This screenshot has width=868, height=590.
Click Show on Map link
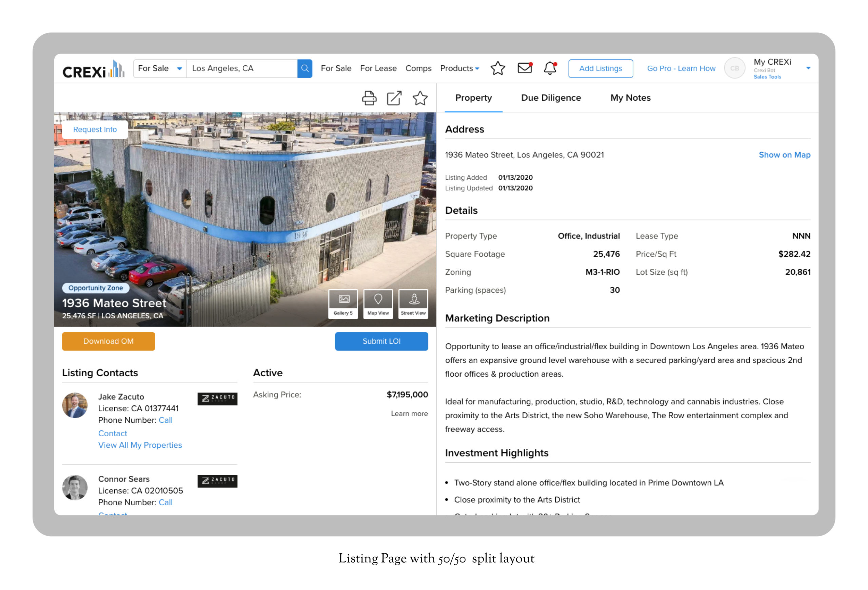click(x=784, y=155)
